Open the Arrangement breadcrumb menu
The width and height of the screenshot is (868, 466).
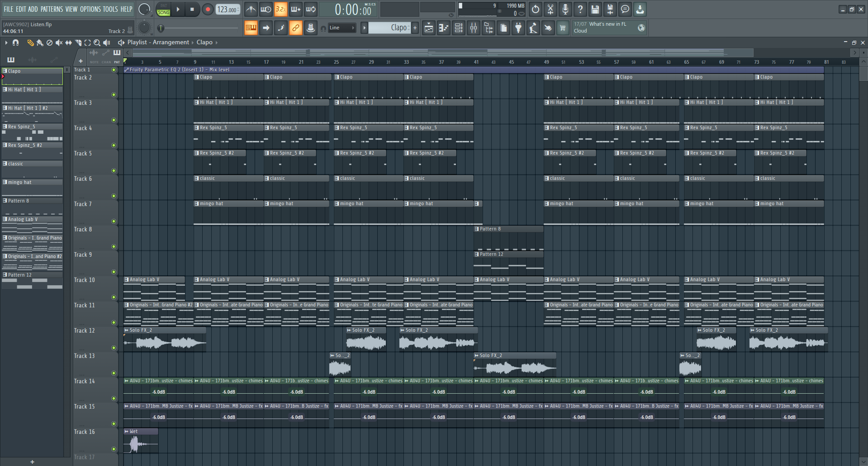(171, 42)
